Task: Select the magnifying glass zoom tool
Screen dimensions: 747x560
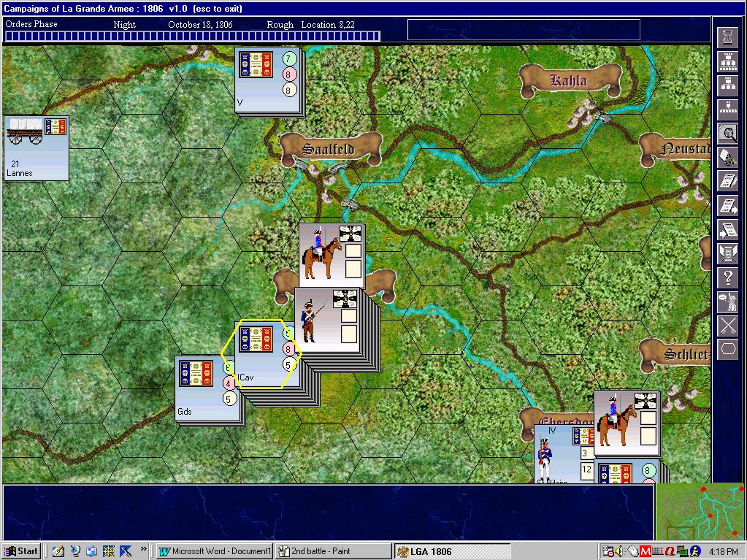Action: pyautogui.click(x=728, y=133)
